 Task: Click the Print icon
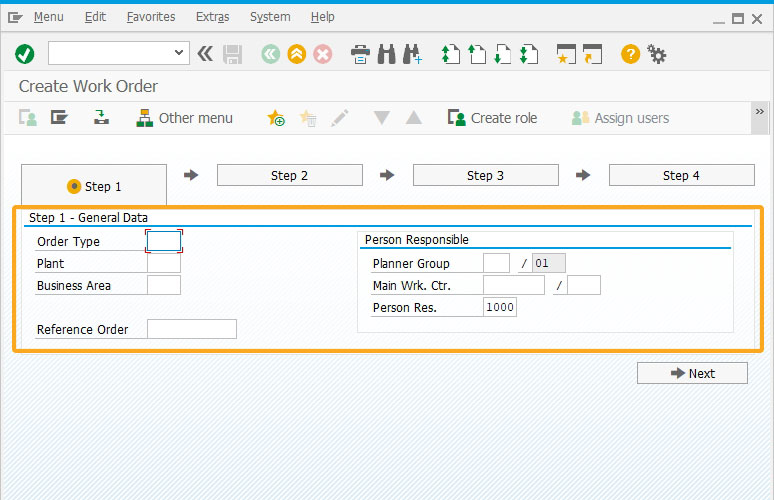click(x=360, y=54)
